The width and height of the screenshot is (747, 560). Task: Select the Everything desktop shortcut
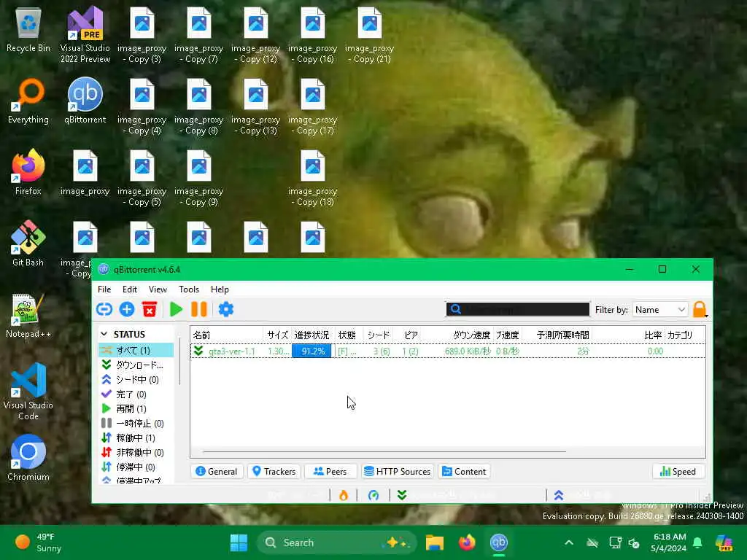28,101
